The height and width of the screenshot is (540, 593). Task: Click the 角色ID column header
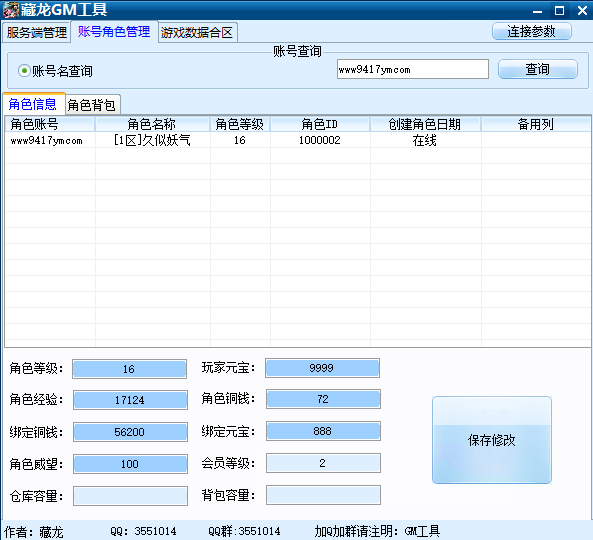tap(320, 124)
